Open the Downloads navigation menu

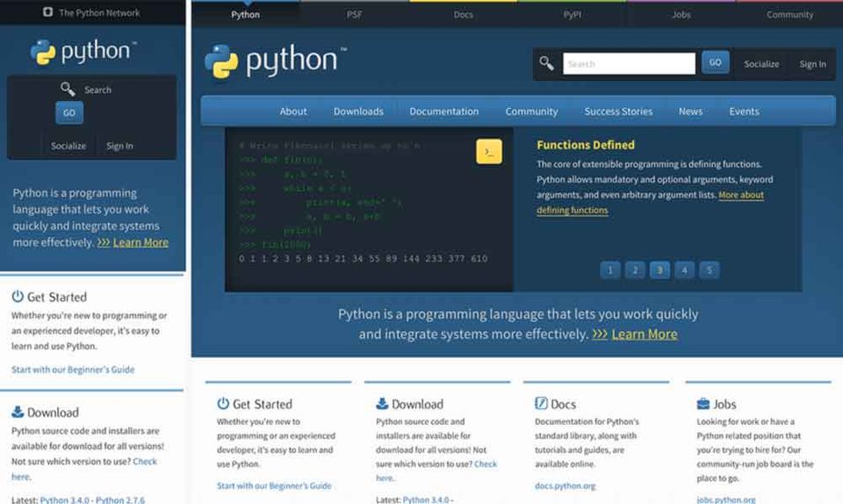pos(358,112)
